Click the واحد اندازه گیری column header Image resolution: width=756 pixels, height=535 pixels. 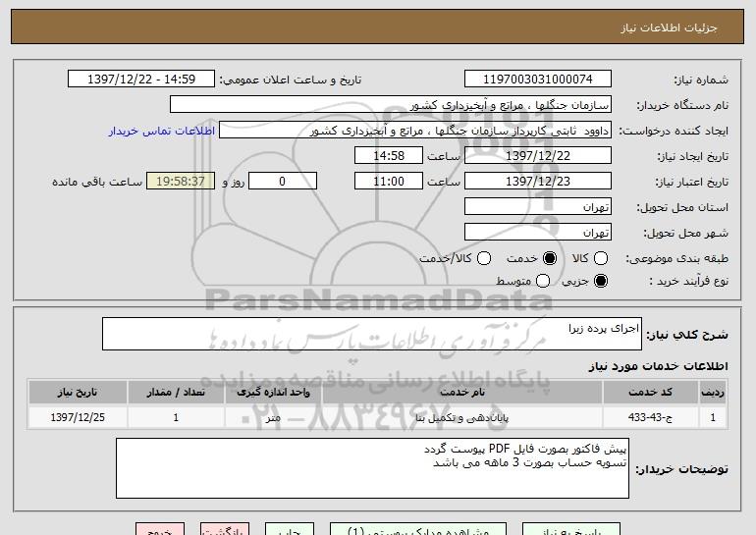coord(273,392)
